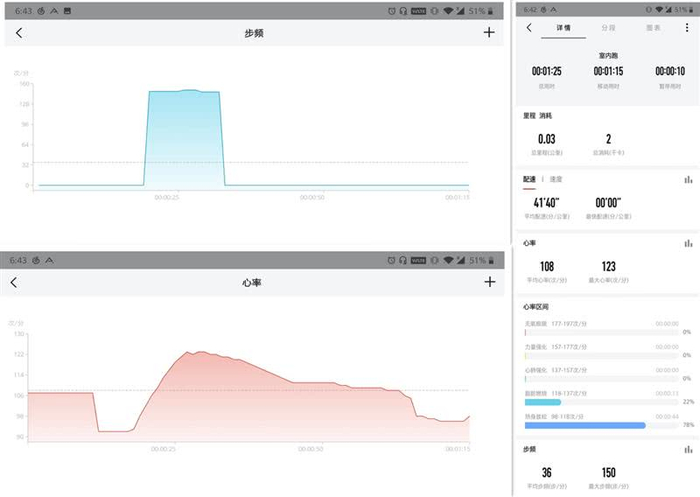This screenshot has width=700, height=497.
Task: Tap the plus icon on 心率 header
Action: (490, 282)
